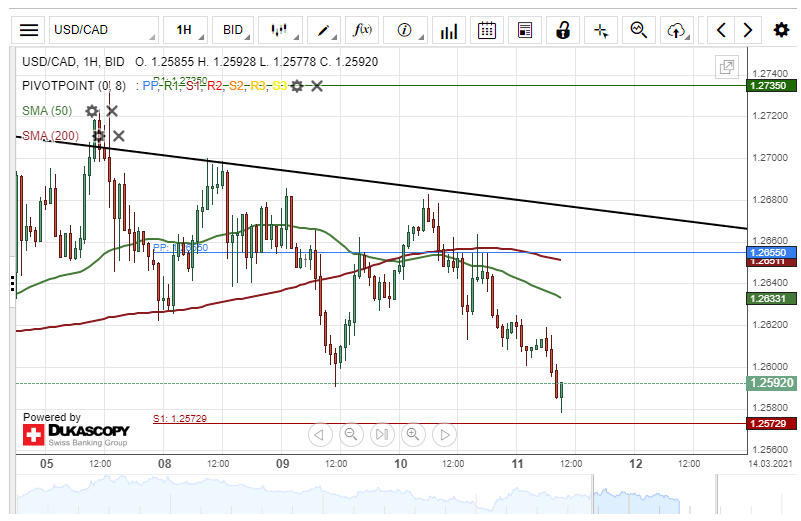Open the cloud upload dropdown
Screen dimensions: 801x521
[x=677, y=30]
